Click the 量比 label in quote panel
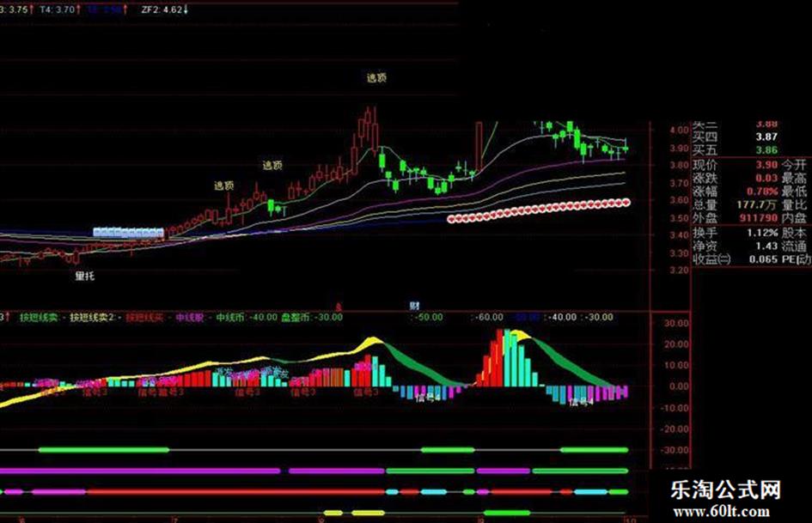Screen dimensions: 812x523 coord(794,205)
